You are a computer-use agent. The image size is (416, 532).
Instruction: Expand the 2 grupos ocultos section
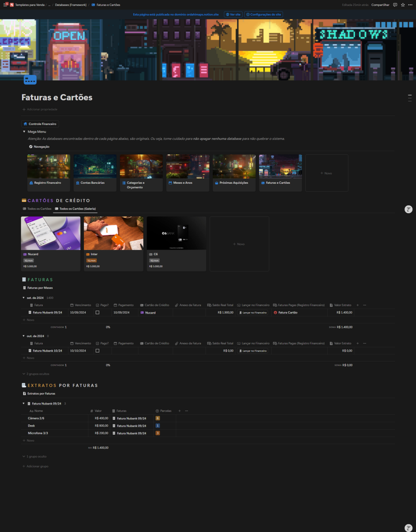(36, 374)
